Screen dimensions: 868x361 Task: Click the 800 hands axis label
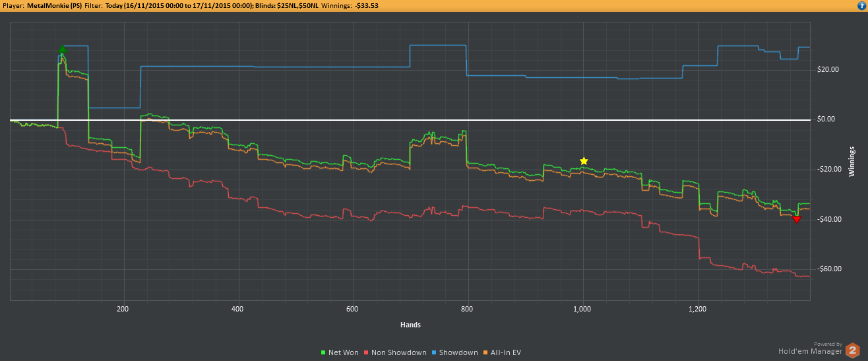tap(468, 308)
